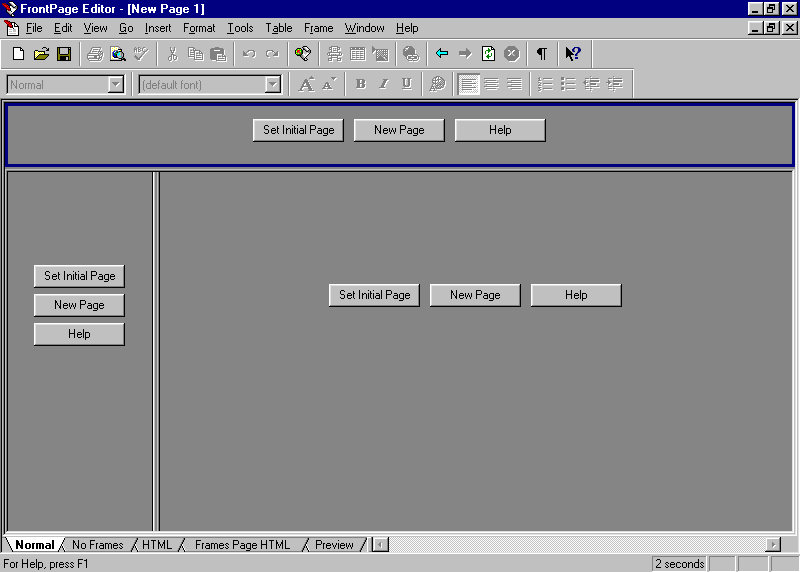Open the Insert menu
Viewport: 800px width, 572px height.
158,28
